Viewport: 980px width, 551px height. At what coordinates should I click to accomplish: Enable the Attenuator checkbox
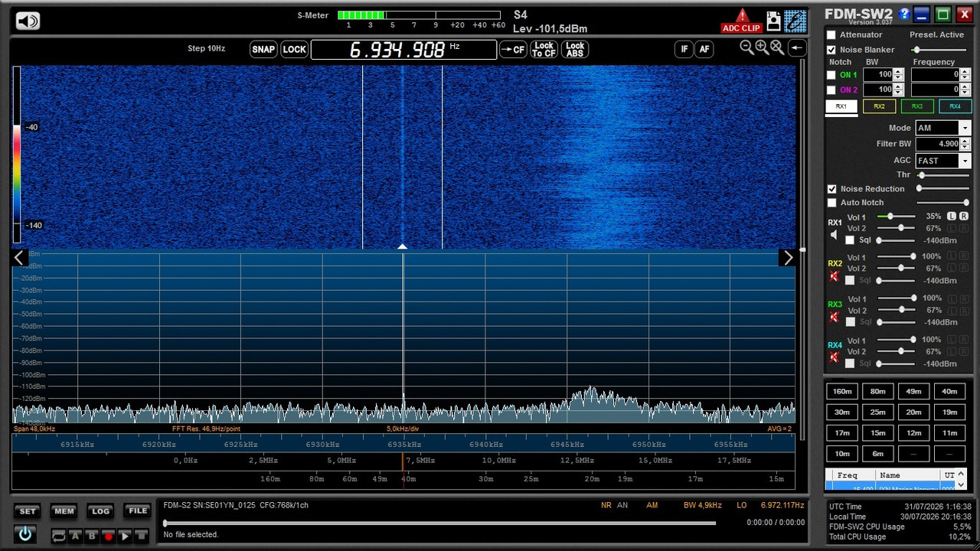tap(831, 35)
